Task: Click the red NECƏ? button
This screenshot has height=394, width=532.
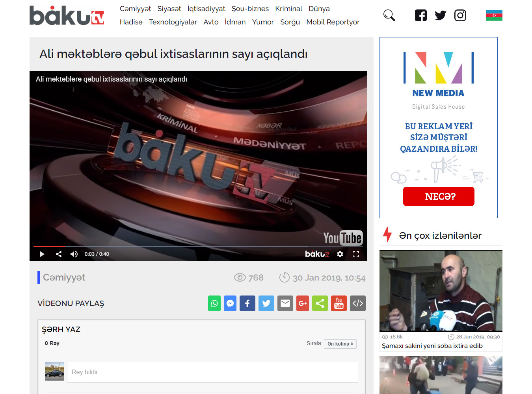Action: [x=439, y=196]
